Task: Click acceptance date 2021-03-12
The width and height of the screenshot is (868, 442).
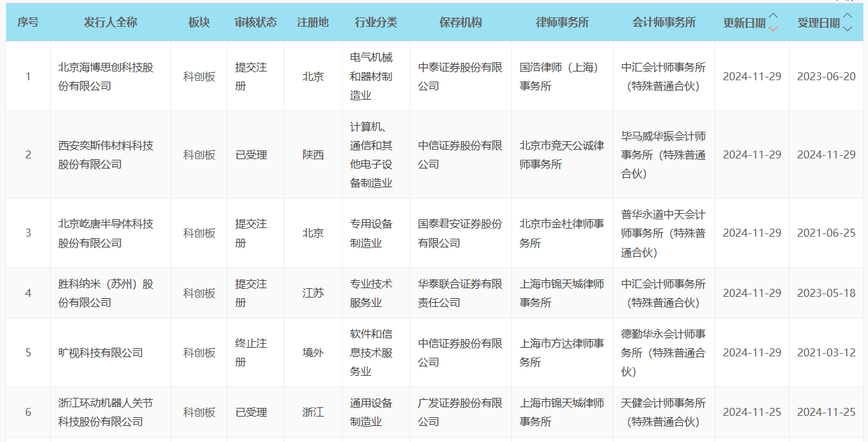Action: pos(826,352)
